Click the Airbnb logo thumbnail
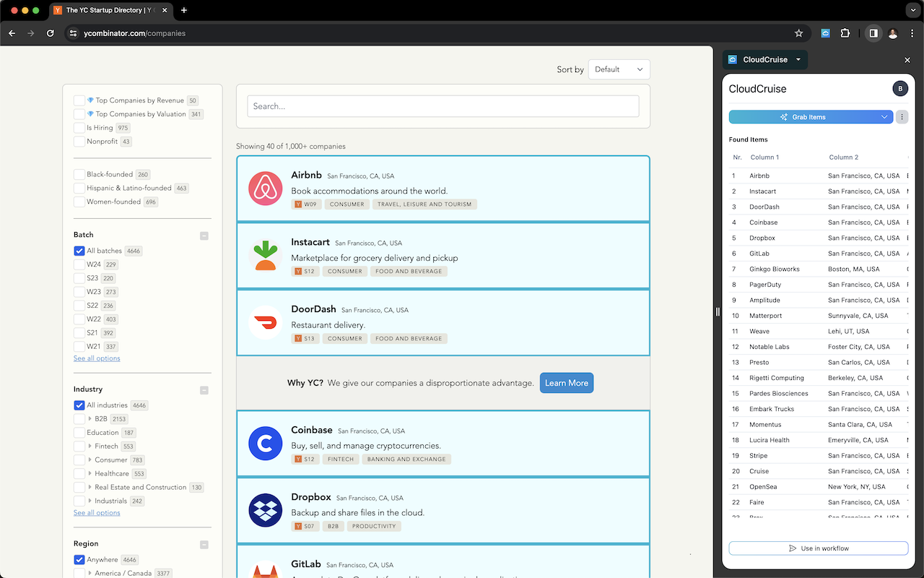924x578 pixels. point(265,188)
